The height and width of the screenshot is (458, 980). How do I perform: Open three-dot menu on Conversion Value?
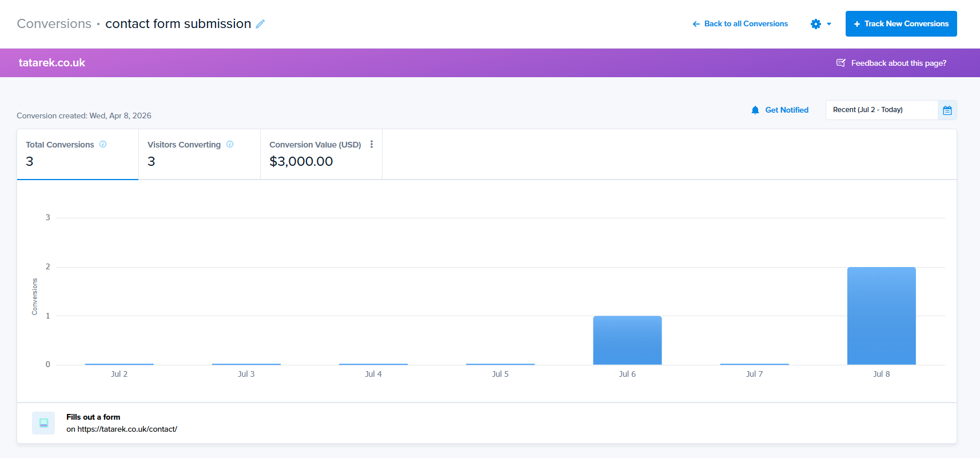[x=372, y=144]
